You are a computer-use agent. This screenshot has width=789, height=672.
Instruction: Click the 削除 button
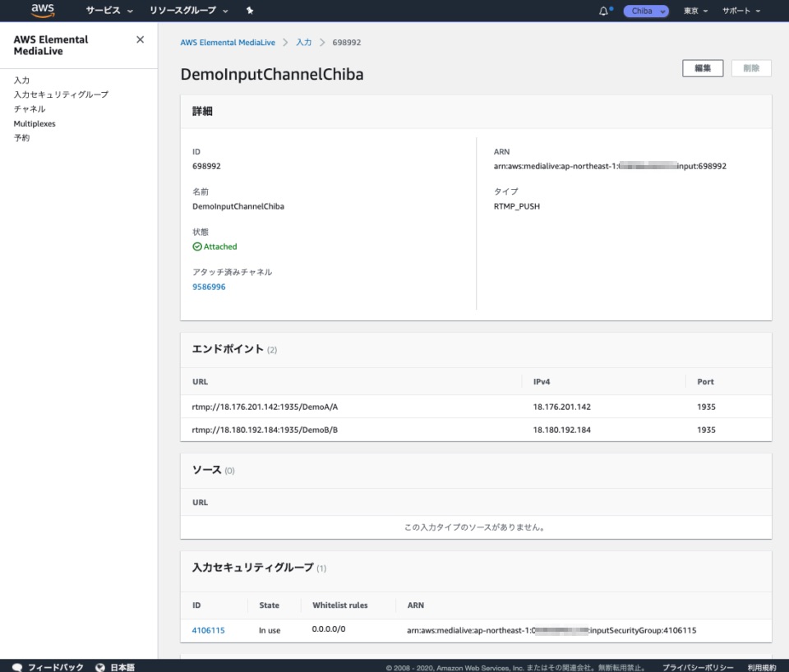tap(751, 68)
